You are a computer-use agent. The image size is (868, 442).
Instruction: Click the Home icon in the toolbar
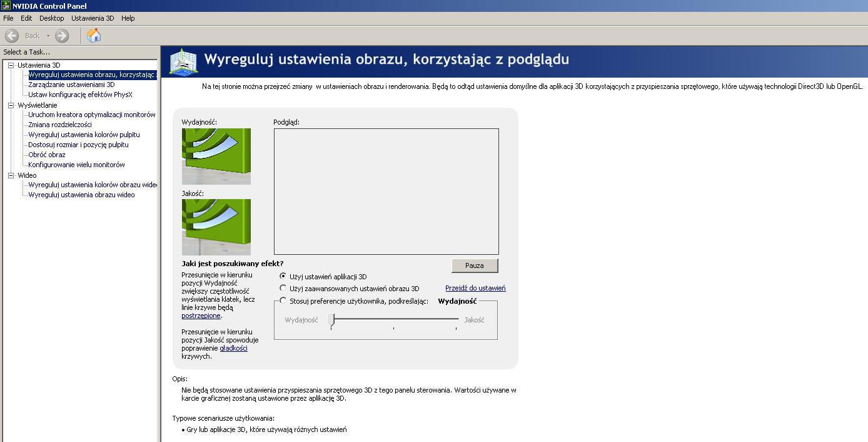[94, 36]
